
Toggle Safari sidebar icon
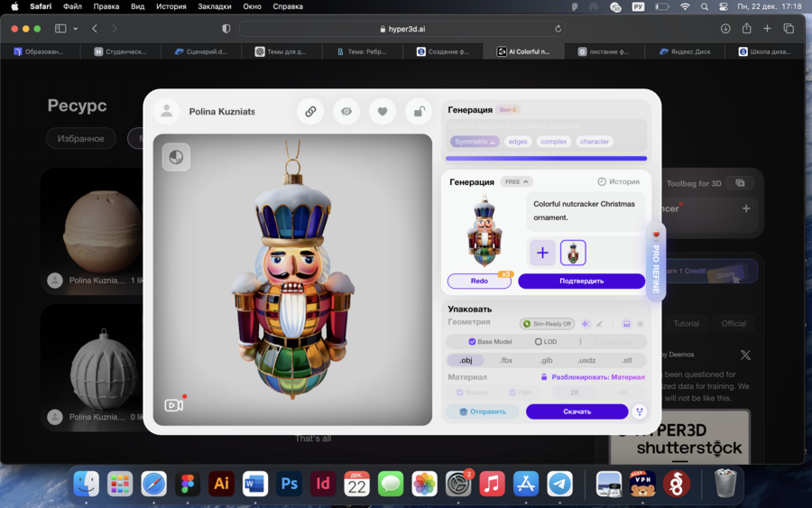click(x=60, y=29)
